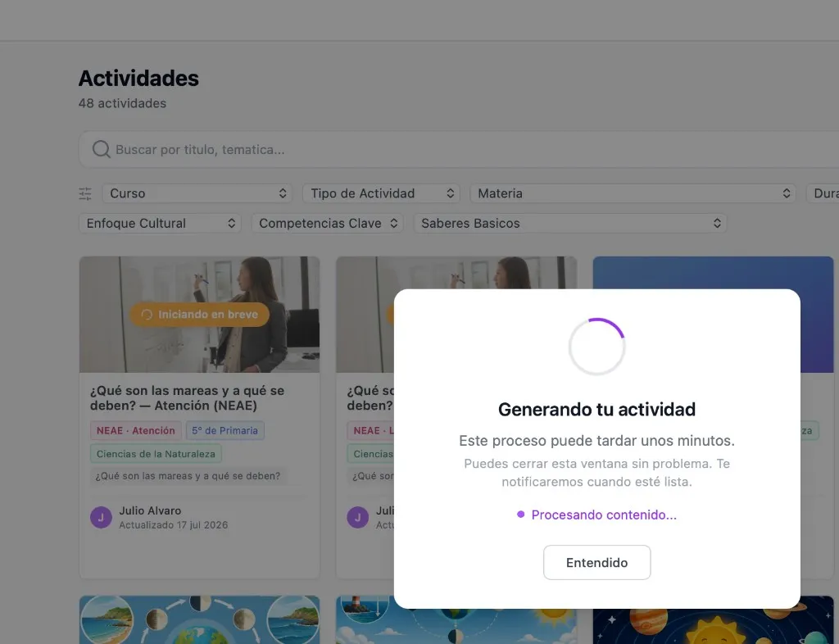This screenshot has width=839, height=644.
Task: Click the Iniciando en breve badge
Action: point(200,315)
